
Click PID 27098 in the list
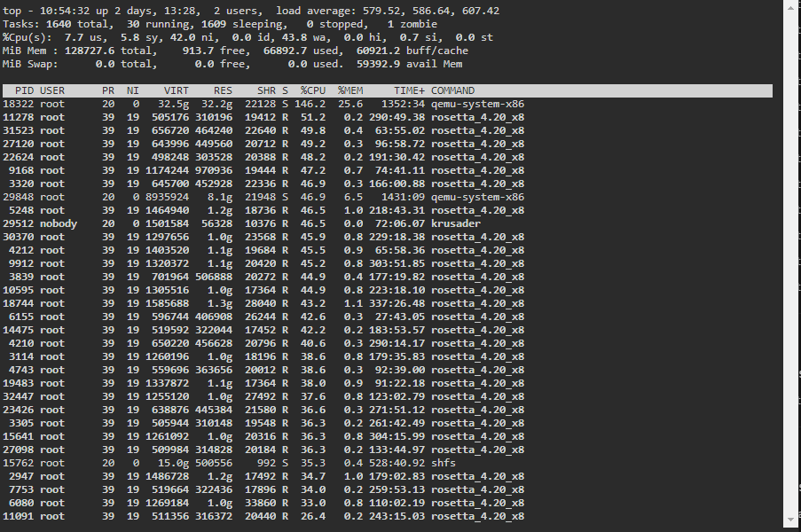click(x=19, y=449)
